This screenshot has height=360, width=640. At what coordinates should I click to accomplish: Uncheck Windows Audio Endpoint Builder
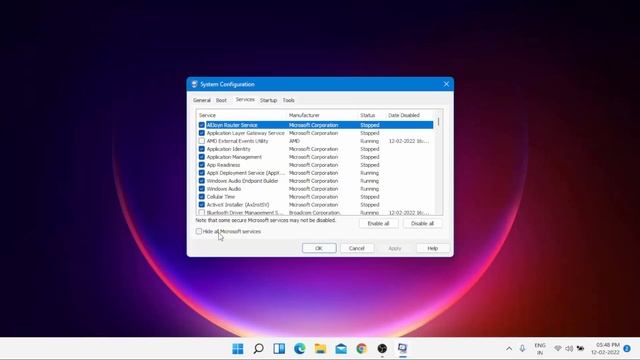(x=202, y=181)
